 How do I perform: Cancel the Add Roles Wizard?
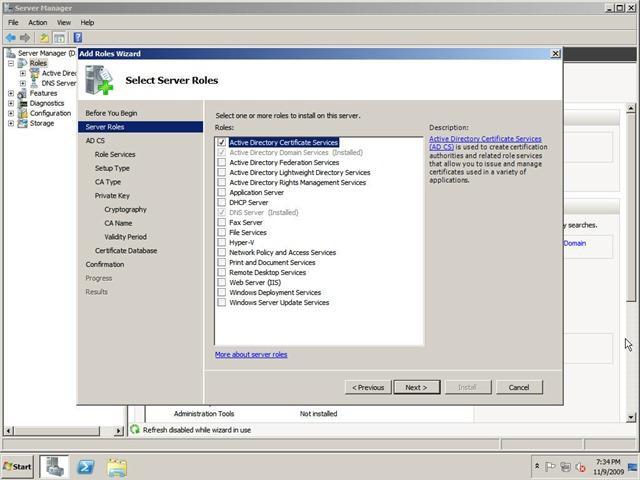[519, 387]
